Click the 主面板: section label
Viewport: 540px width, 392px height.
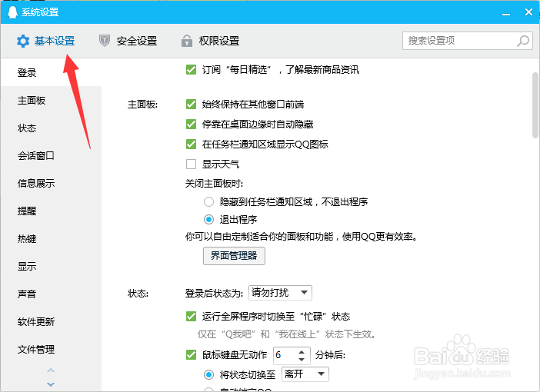pyautogui.click(x=142, y=105)
